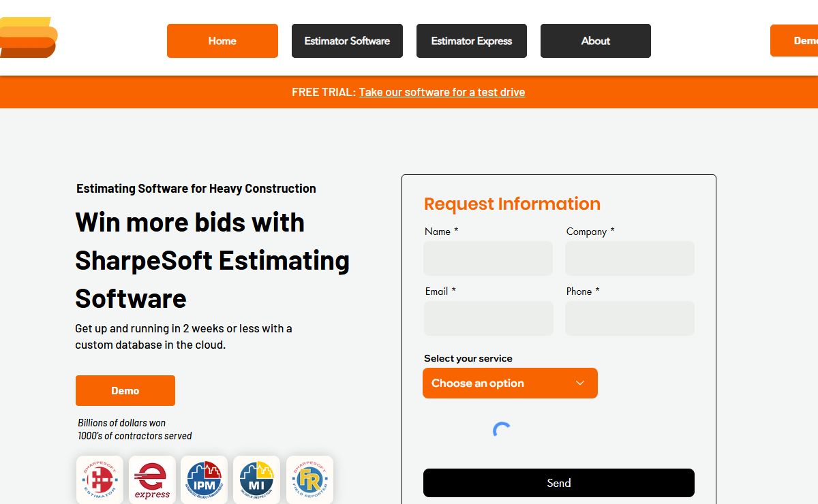818x504 pixels.
Task: Open the About menu item
Action: pos(596,41)
